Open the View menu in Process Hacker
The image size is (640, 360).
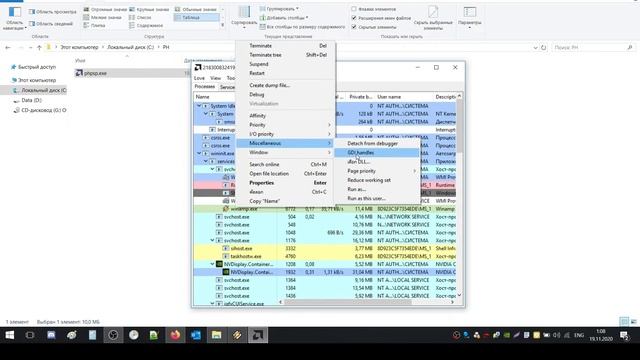click(215, 78)
